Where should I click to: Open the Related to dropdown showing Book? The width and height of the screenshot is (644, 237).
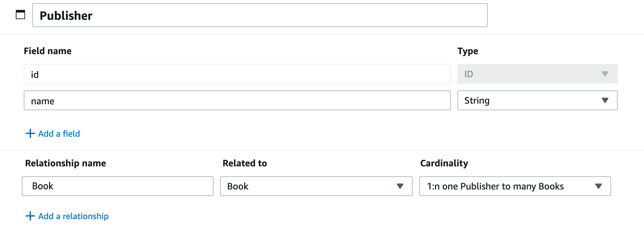tap(316, 186)
